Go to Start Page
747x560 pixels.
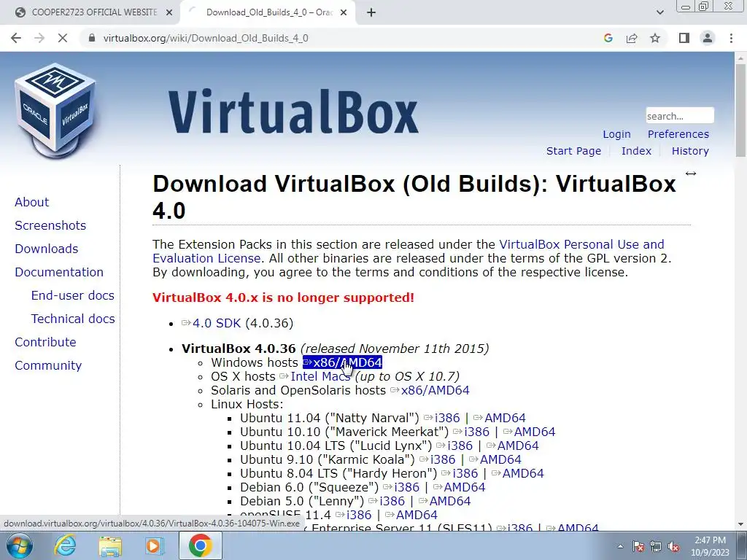coord(573,151)
